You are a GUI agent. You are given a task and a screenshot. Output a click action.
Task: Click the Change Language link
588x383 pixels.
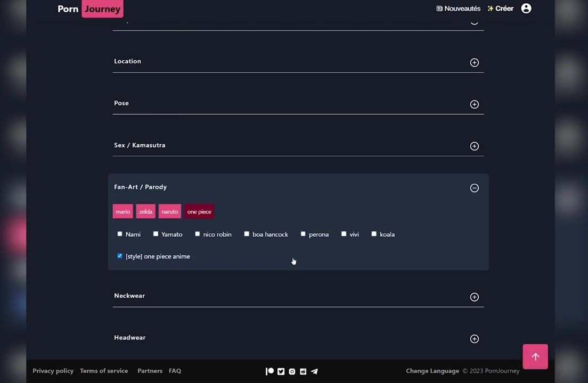pyautogui.click(x=432, y=371)
